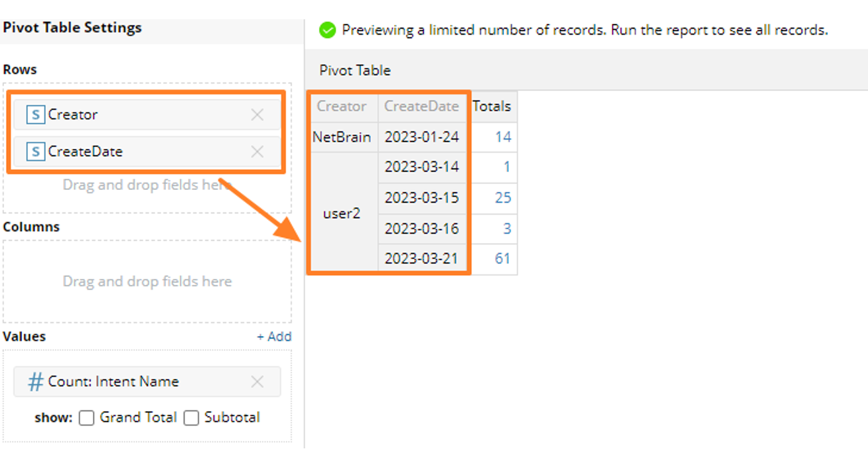868x453 pixels.
Task: Click the Creator column header
Action: pos(342,106)
